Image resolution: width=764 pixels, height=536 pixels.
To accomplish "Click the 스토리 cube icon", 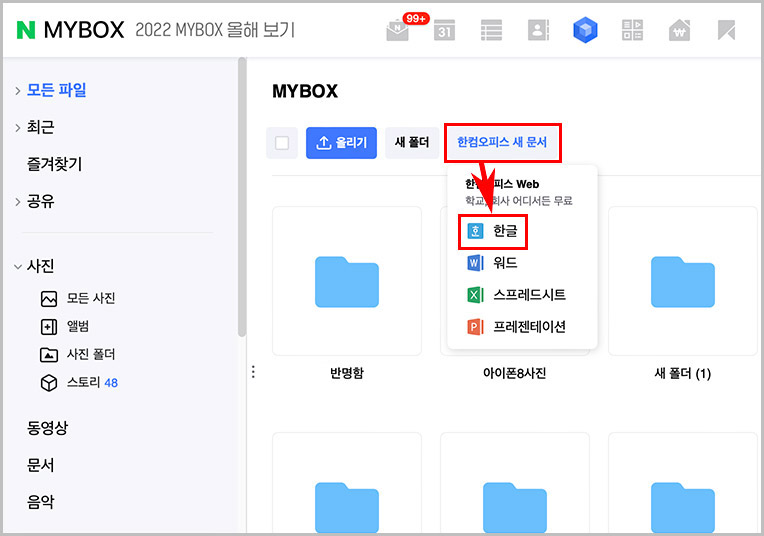I will pyautogui.click(x=49, y=383).
